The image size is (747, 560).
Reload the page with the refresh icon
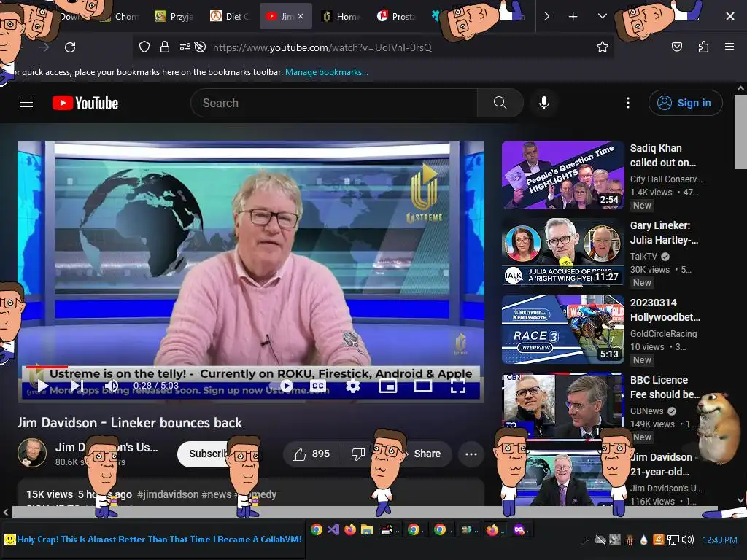point(70,47)
